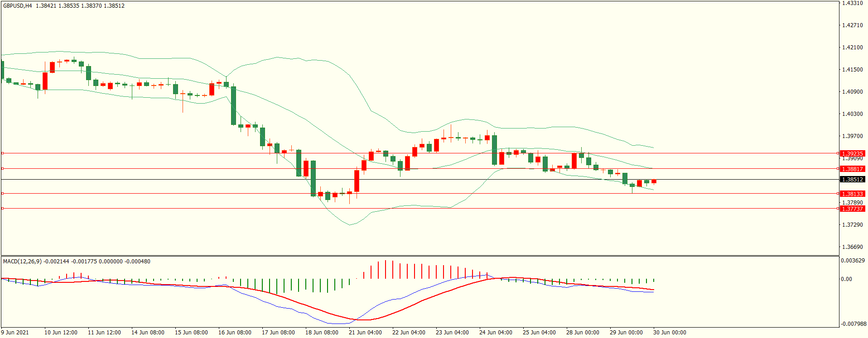Click the -0.007988 MACD scale value
The height and width of the screenshot is (338, 868).
[x=854, y=324]
